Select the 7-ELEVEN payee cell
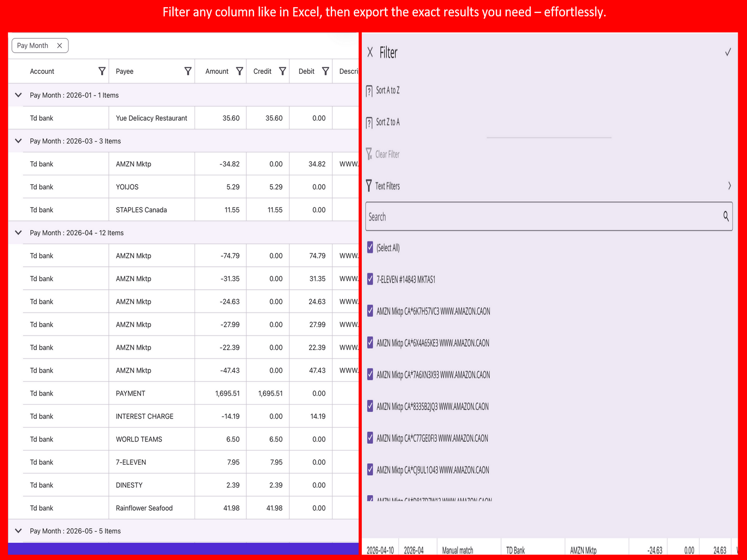The width and height of the screenshot is (747, 560). 152,462
